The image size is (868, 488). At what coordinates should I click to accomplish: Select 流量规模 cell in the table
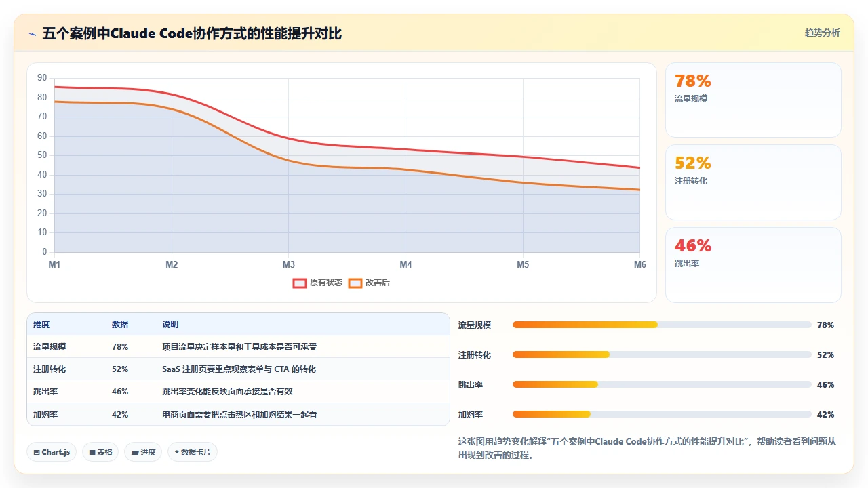point(50,347)
